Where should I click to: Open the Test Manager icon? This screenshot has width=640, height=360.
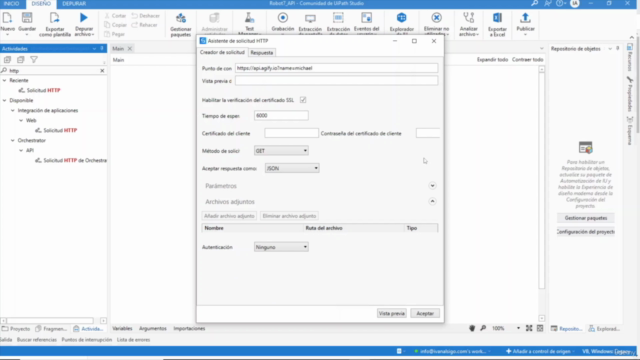click(249, 19)
